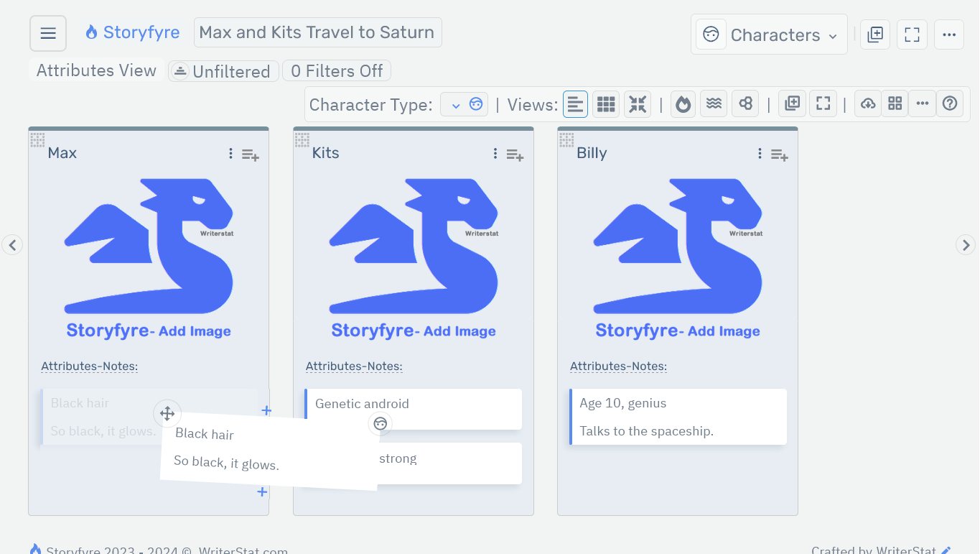Click the add new card icon near Characters
The width and height of the screenshot is (980, 554).
(x=874, y=34)
